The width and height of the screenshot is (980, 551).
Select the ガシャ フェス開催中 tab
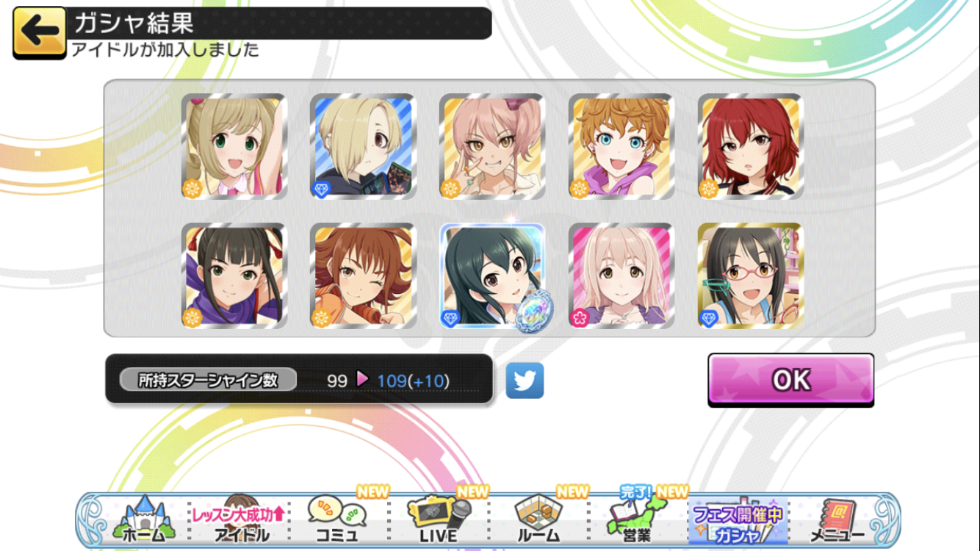click(x=736, y=520)
